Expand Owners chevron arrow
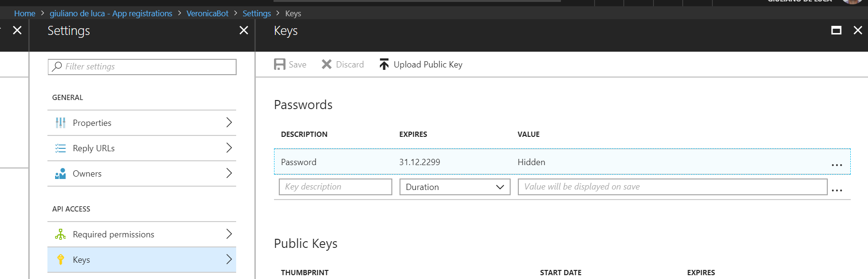Screen dimensions: 868x279 [x=229, y=173]
